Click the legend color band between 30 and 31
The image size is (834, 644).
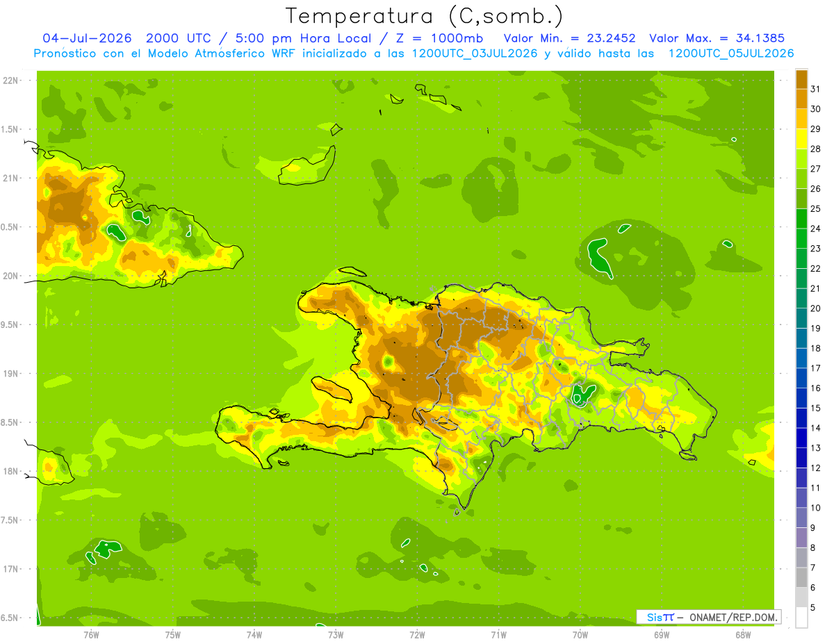[801, 99]
